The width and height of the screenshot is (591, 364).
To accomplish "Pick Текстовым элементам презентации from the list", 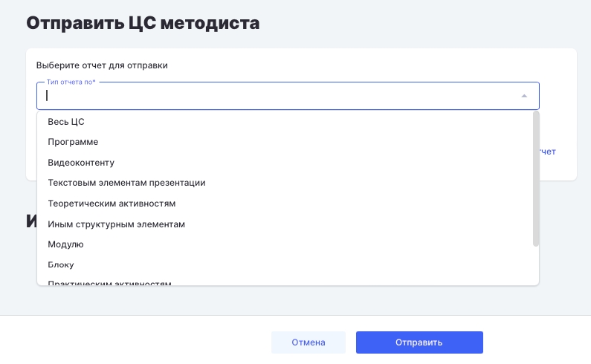I will point(126,182).
